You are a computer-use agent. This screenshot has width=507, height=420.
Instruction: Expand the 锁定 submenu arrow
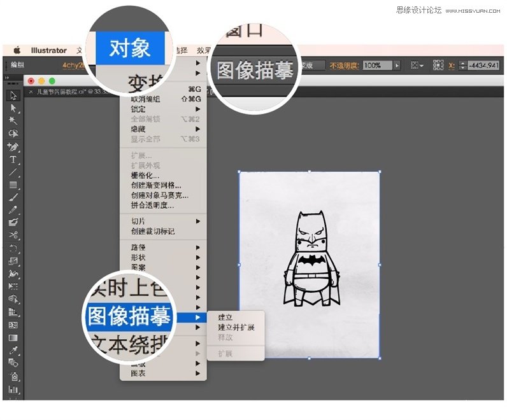pos(198,109)
